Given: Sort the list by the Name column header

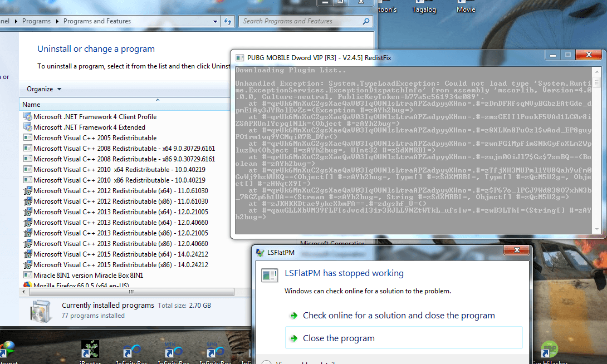Looking at the screenshot, I should (x=124, y=105).
